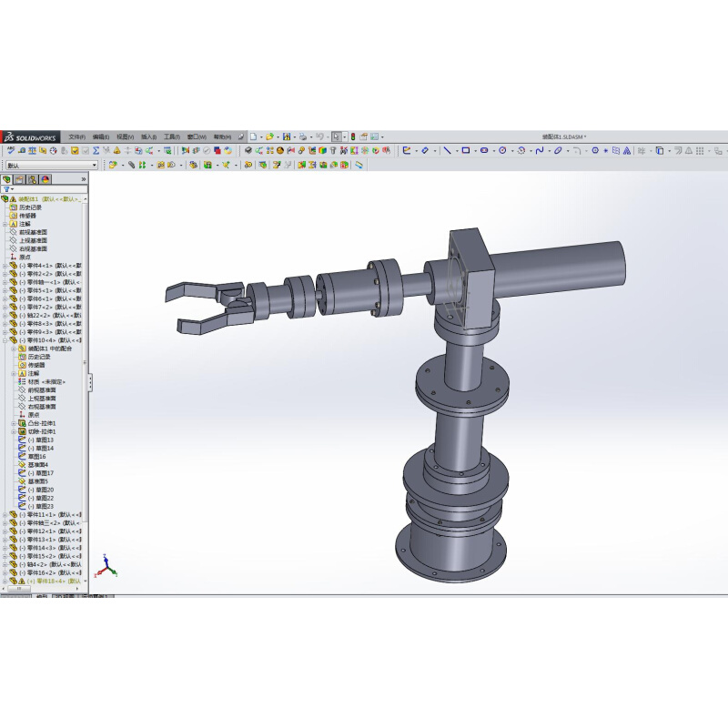
Task: Click the Save icon in top toolbar
Action: click(287, 136)
